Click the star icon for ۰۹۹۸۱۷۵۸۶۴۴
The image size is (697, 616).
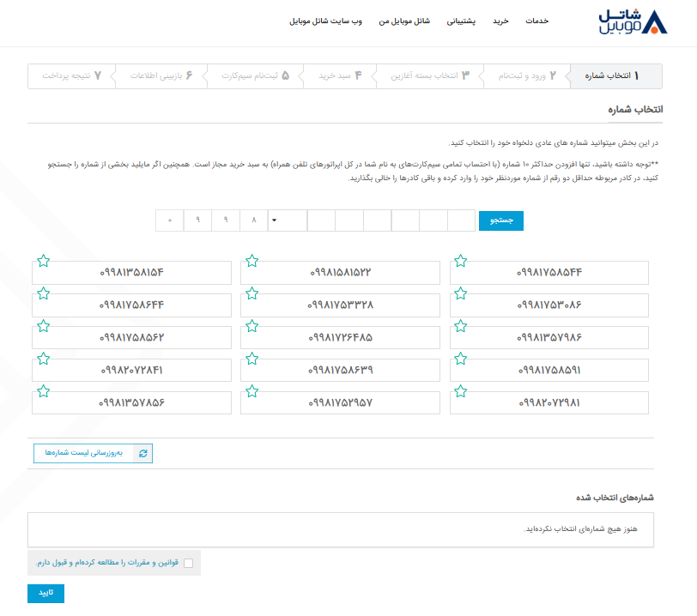[x=43, y=293]
